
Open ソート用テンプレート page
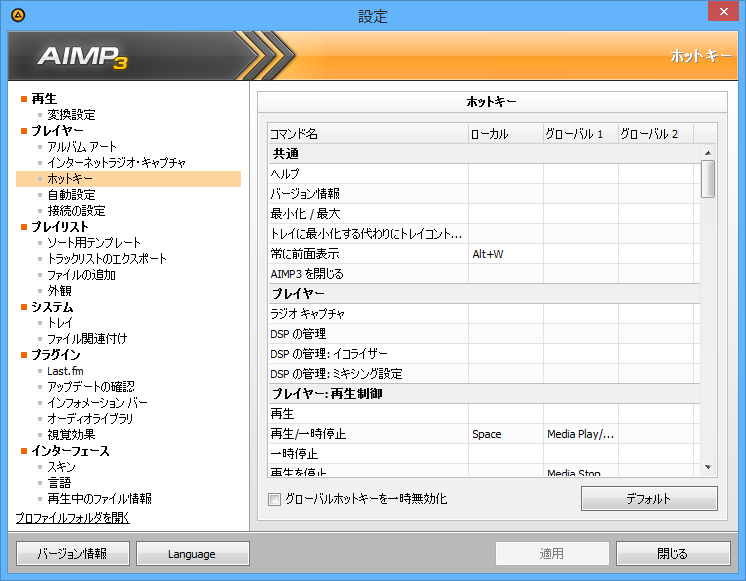coord(94,243)
